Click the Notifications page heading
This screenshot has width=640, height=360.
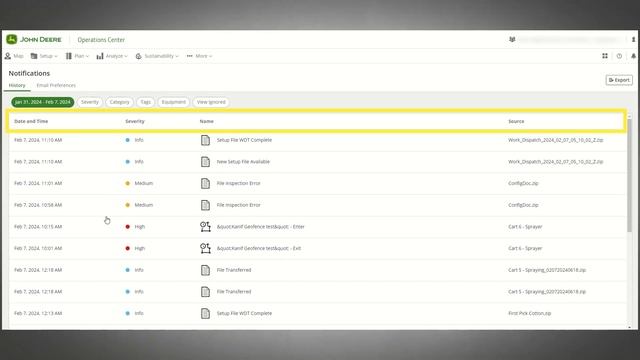coord(29,73)
